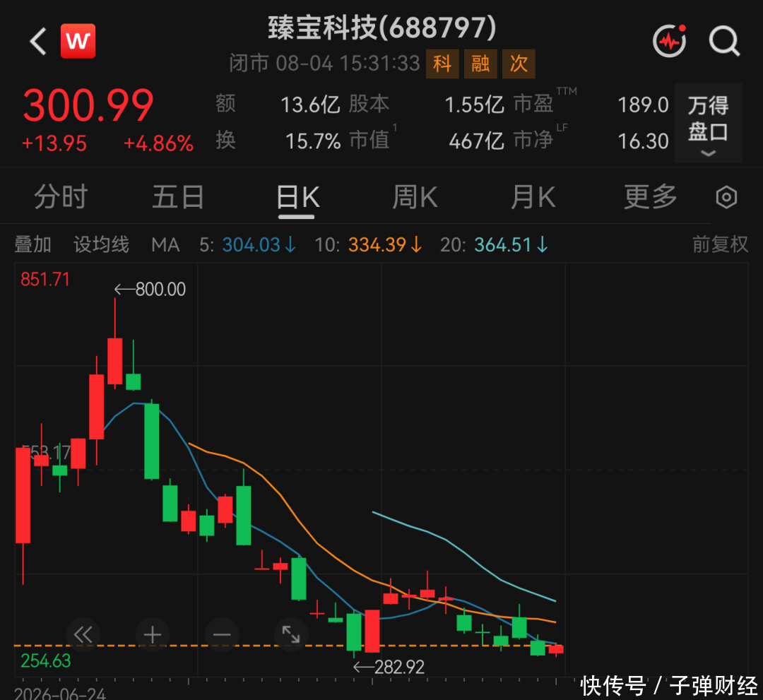Tap the share capital 1.55亿
The width and height of the screenshot is (763, 700).
pyautogui.click(x=475, y=105)
